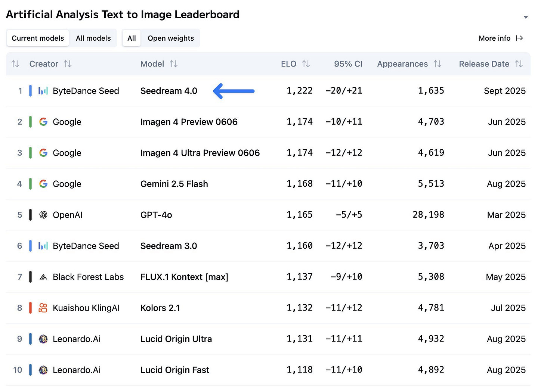Select the Imagen 4 Preview 0606 model name

tap(189, 122)
